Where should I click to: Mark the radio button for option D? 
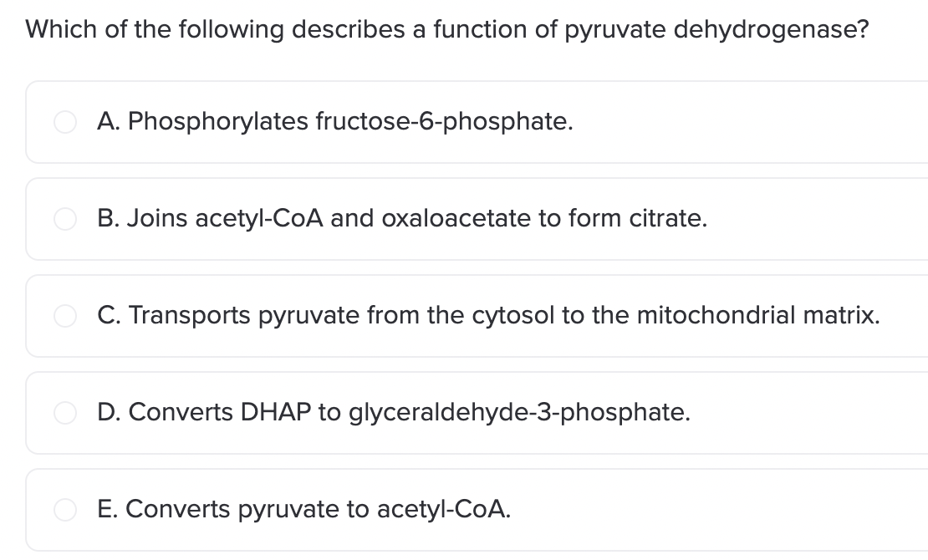[x=65, y=413]
